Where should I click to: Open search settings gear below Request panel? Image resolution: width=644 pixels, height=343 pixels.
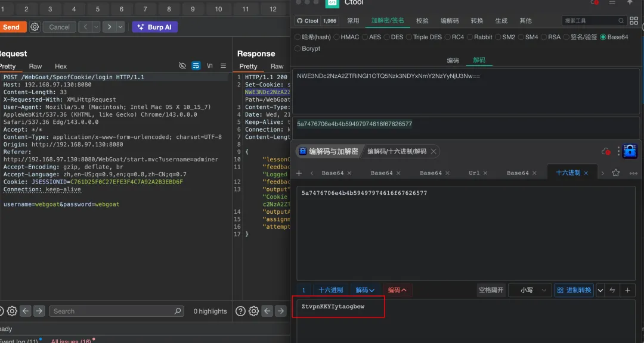coord(12,311)
